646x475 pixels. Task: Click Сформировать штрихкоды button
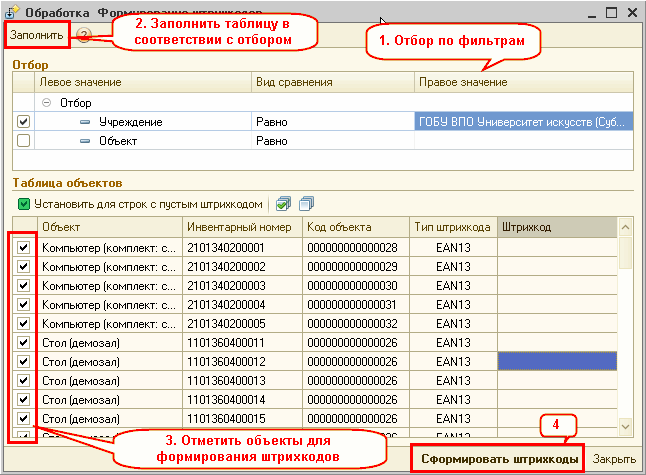pos(498,459)
